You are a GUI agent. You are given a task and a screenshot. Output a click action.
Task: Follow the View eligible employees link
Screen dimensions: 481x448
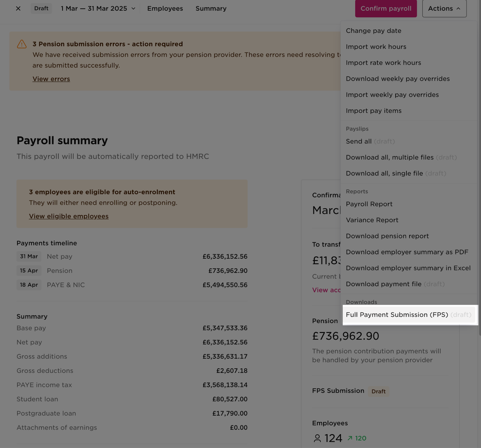tap(69, 216)
